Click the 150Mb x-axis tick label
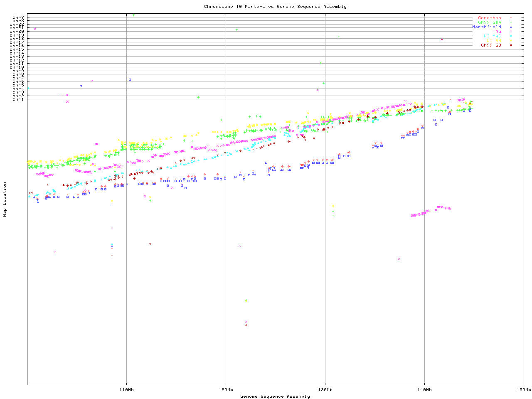 tap(524, 390)
